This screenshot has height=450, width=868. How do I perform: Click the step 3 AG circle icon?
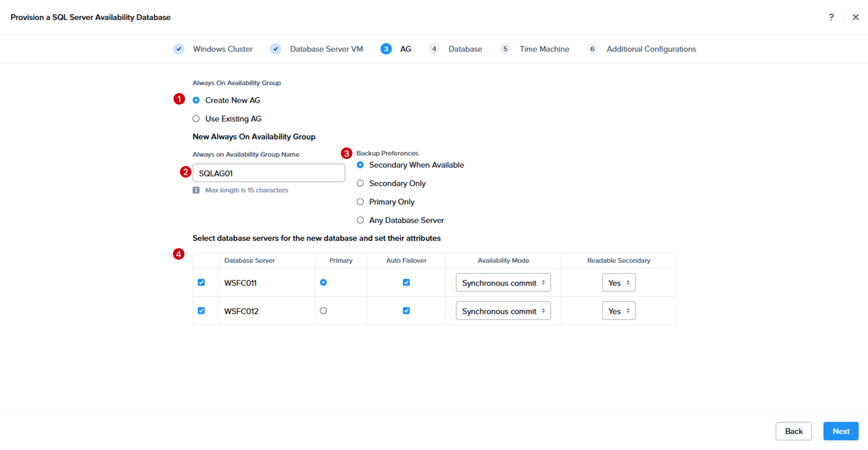[386, 49]
